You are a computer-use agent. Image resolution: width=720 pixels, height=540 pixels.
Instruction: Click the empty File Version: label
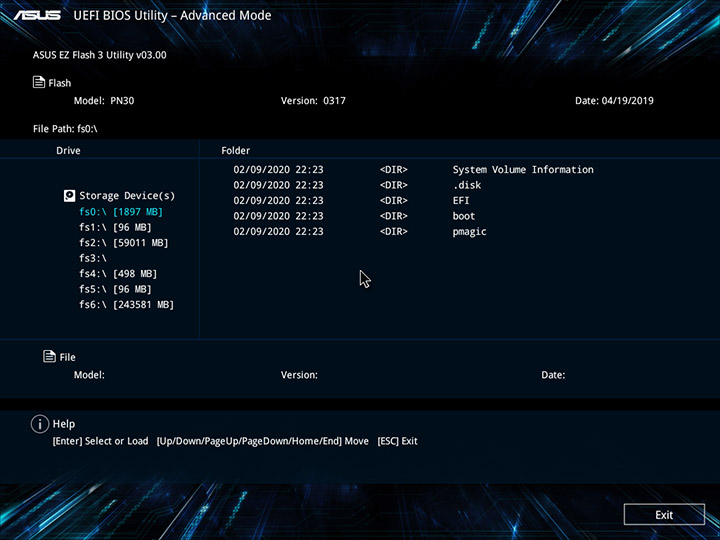[299, 375]
